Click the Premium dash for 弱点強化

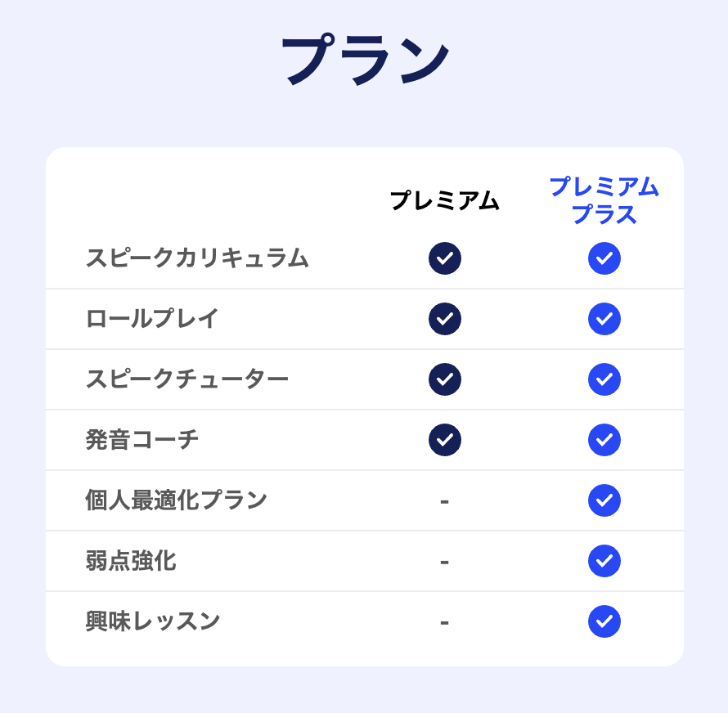click(x=444, y=562)
